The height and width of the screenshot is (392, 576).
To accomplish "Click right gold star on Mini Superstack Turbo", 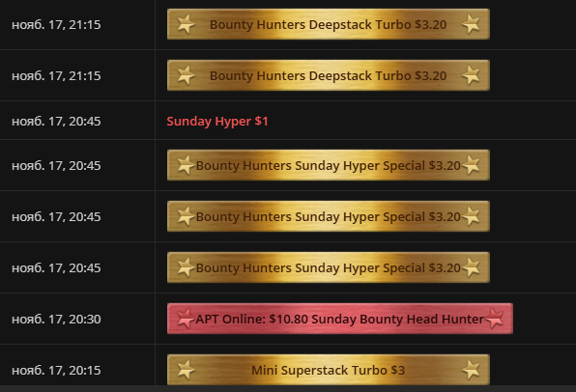I will pos(471,370).
